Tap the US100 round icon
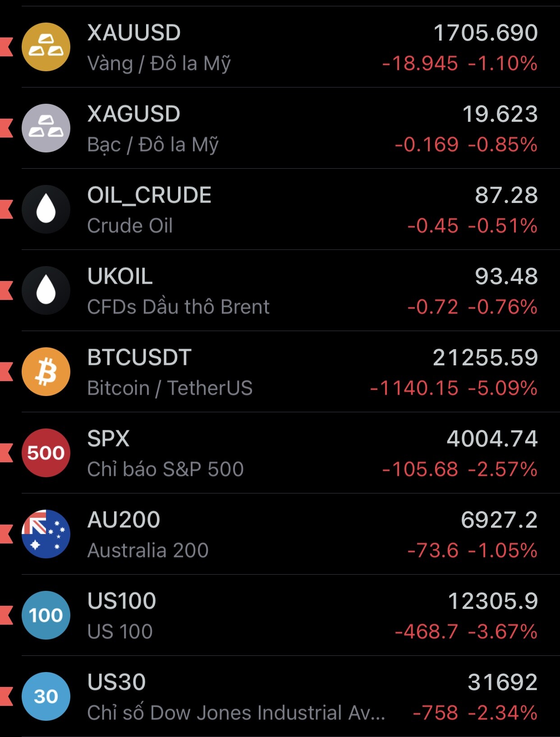This screenshot has width=560, height=737. [46, 615]
